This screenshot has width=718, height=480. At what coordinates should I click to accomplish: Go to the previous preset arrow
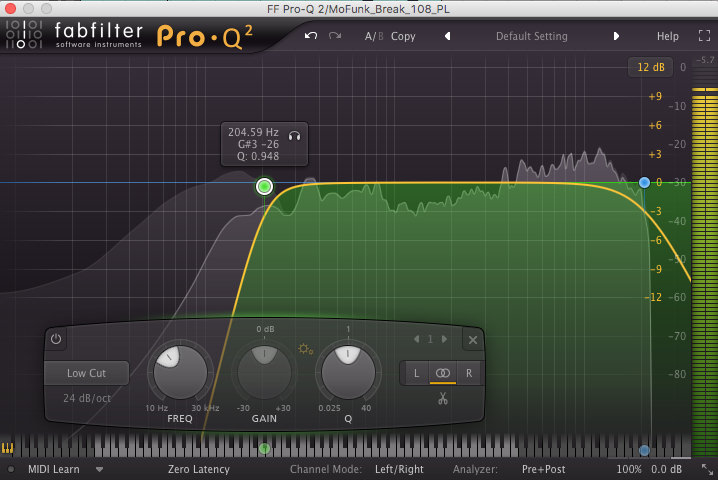447,36
